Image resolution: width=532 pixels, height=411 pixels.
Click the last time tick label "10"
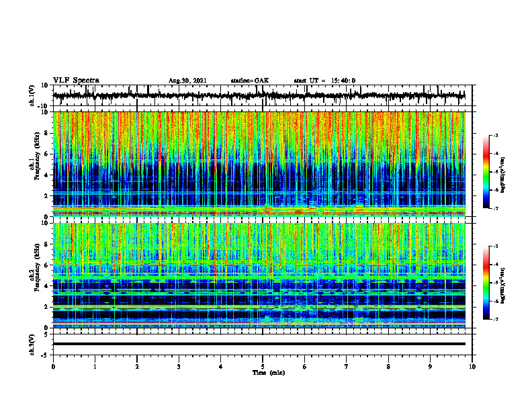(472, 367)
